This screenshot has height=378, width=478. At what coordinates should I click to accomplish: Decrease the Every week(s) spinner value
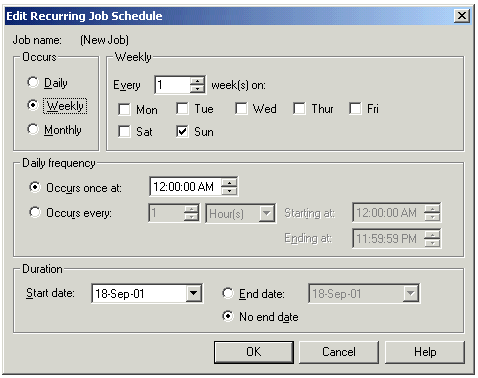[x=197, y=89]
